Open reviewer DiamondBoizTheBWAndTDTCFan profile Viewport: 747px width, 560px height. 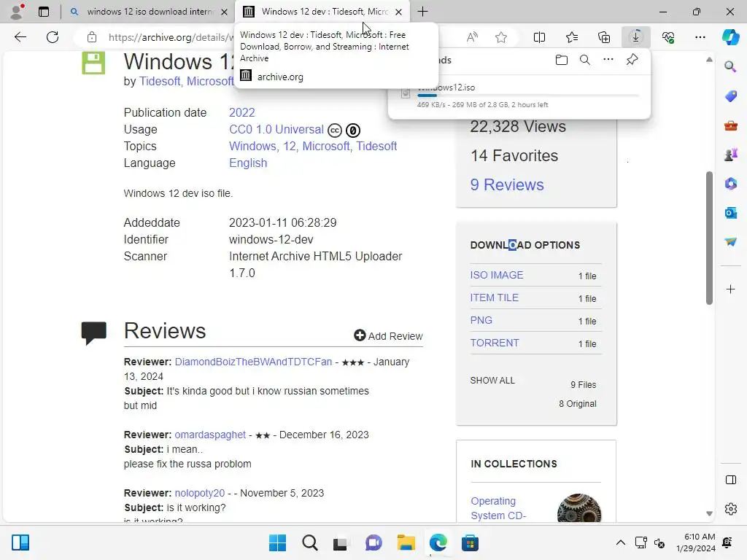click(x=253, y=362)
